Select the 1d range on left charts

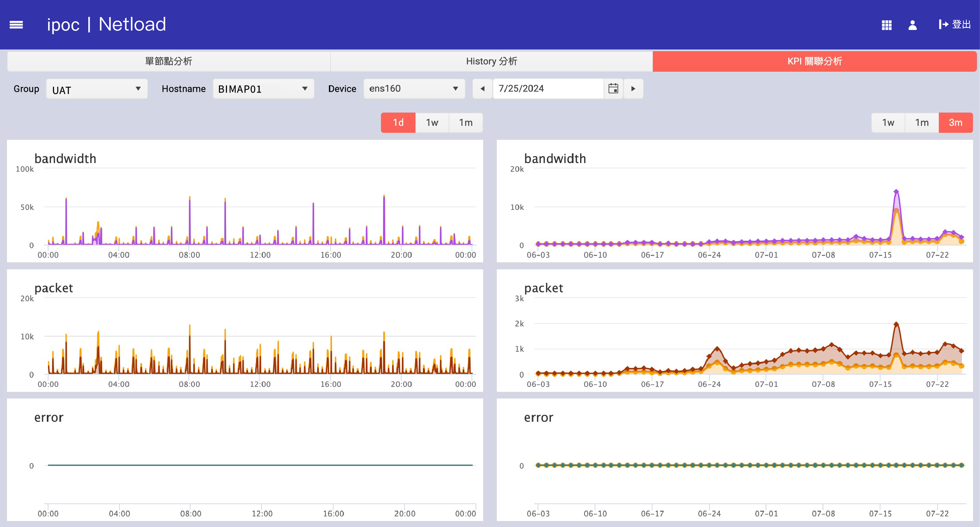coord(398,123)
